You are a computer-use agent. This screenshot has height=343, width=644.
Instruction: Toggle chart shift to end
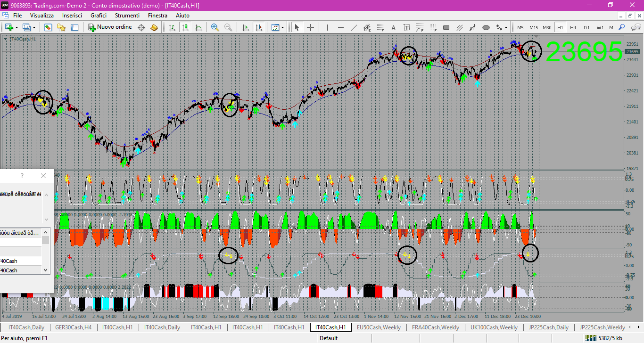click(258, 27)
